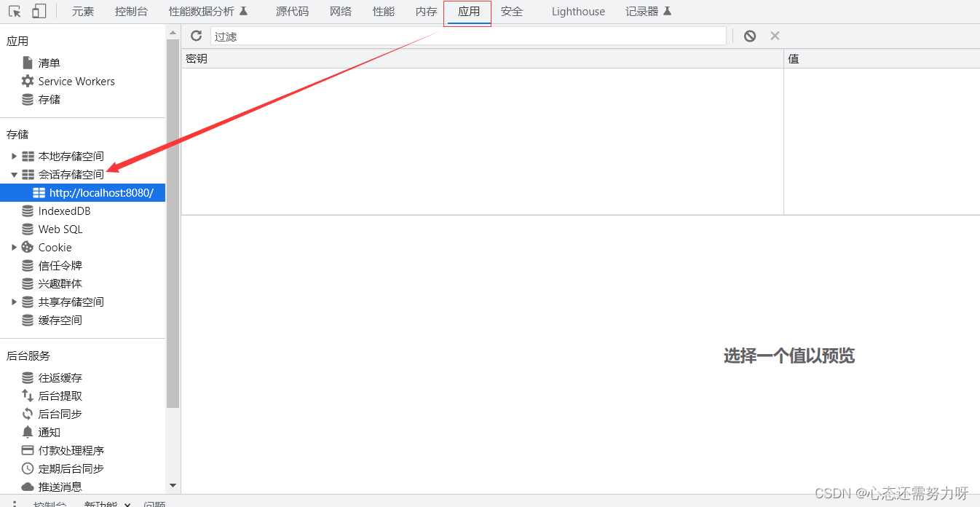Screen dimensions: 980x507
Task: Collapse the 会话存储空间 tree item
Action: coord(14,174)
